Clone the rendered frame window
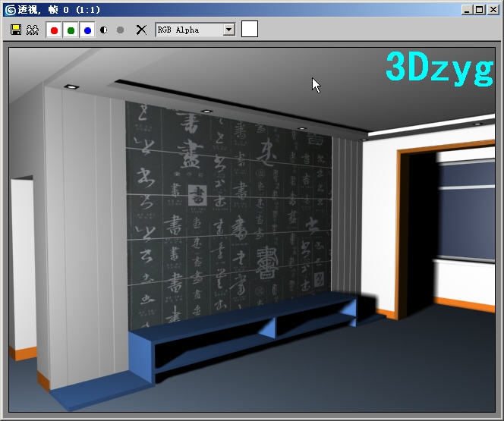Screen dimensions: 504x421 (33, 30)
